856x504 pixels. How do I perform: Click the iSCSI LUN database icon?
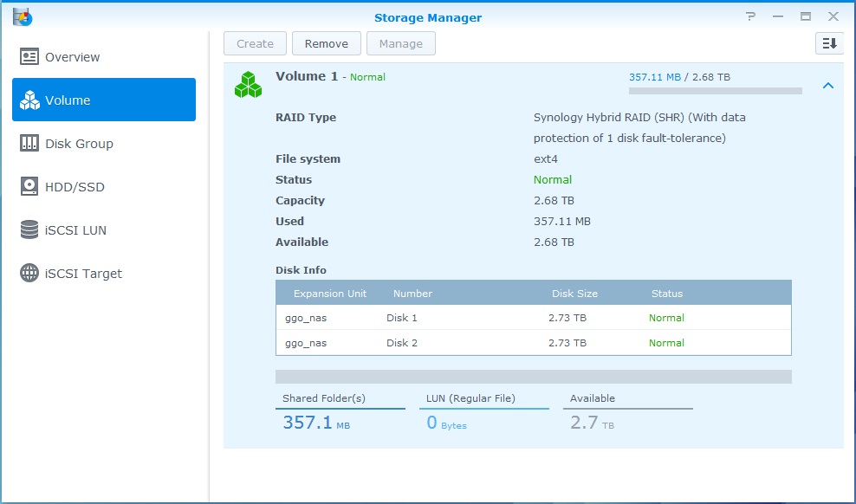(x=29, y=230)
